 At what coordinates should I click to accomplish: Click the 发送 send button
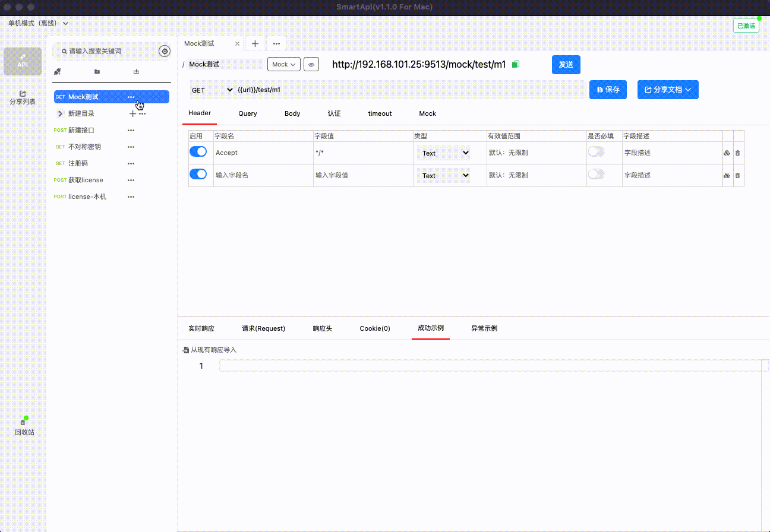pyautogui.click(x=566, y=65)
